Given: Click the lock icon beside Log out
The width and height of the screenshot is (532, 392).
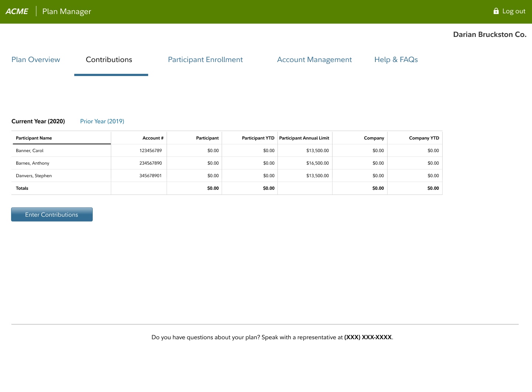Looking at the screenshot, I should point(496,11).
